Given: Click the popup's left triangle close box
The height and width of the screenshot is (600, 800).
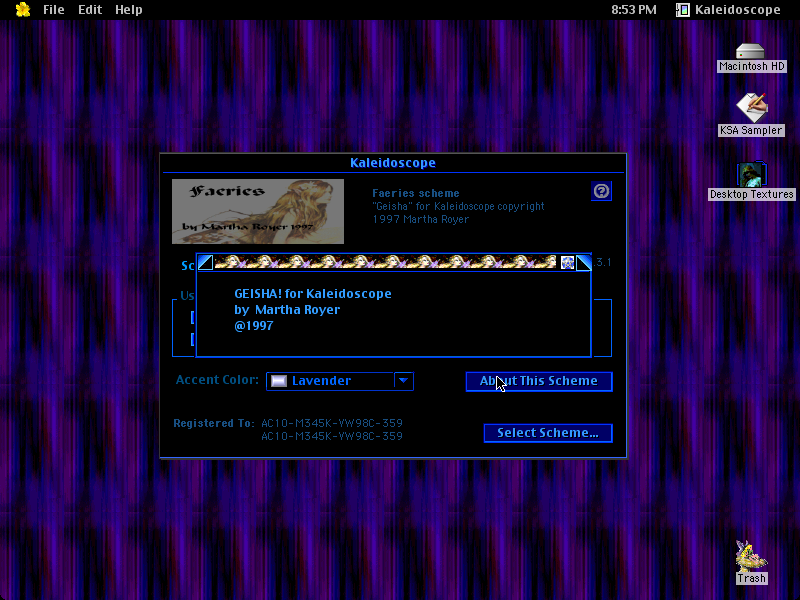Looking at the screenshot, I should tap(205, 262).
